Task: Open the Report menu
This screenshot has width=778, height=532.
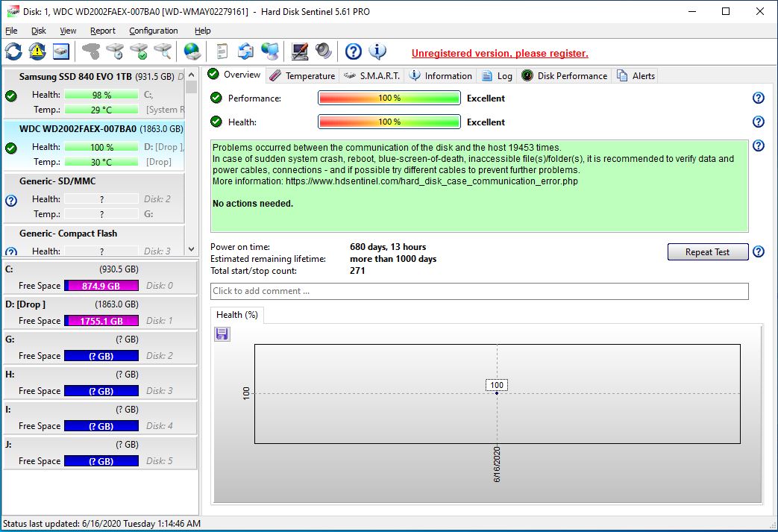Action: [103, 31]
